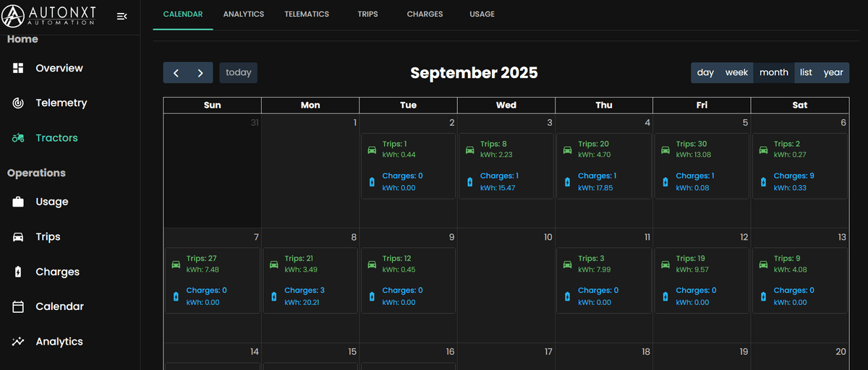Click the Telemetry radar icon
The width and height of the screenshot is (868, 370).
coord(19,103)
